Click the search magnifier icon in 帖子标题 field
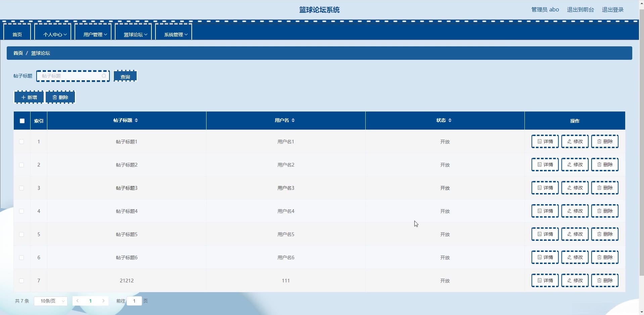Image resolution: width=644 pixels, height=315 pixels. [x=104, y=76]
